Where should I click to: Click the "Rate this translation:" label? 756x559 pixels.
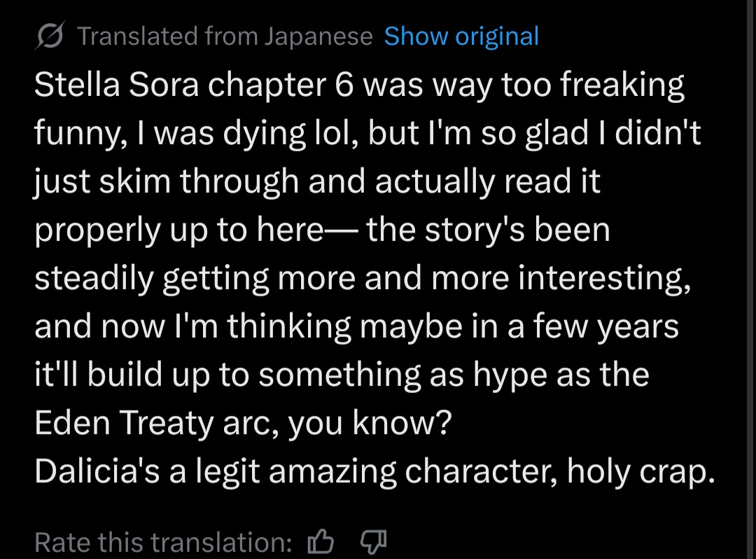point(163,542)
